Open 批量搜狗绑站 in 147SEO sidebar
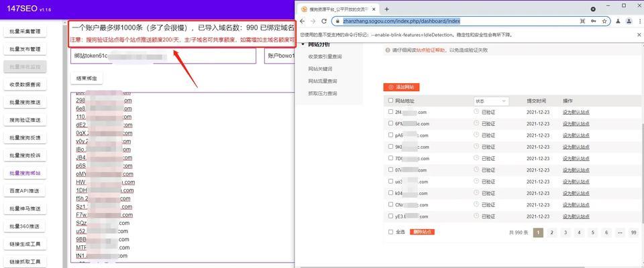 pos(25,173)
